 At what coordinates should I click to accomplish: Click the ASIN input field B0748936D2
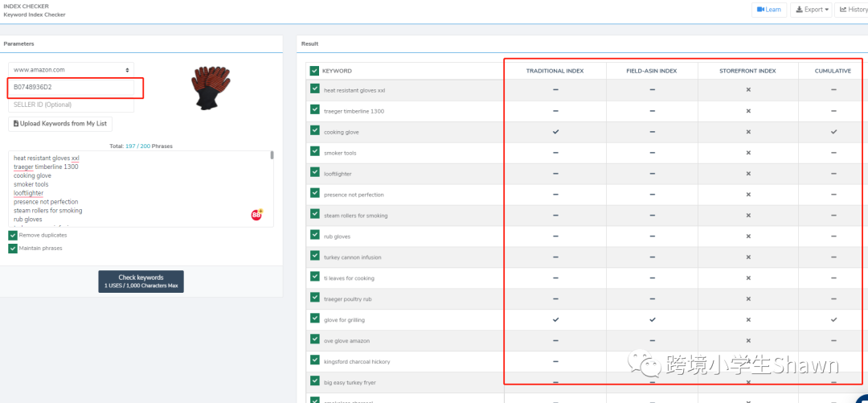[x=75, y=87]
